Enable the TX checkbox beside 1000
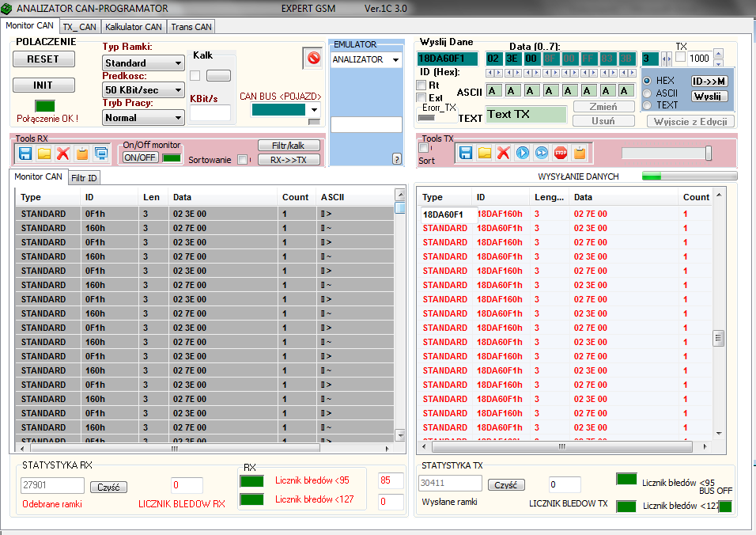The width and height of the screenshot is (756, 535). coord(681,58)
